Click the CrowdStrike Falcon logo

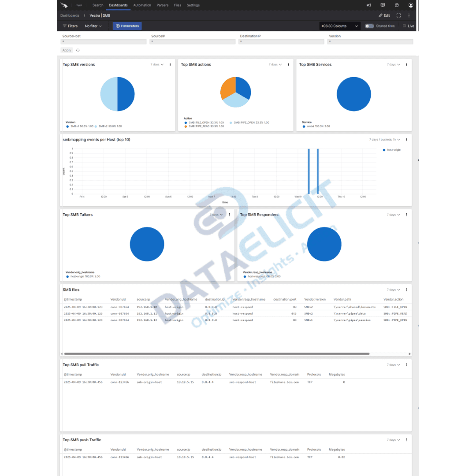point(64,5)
